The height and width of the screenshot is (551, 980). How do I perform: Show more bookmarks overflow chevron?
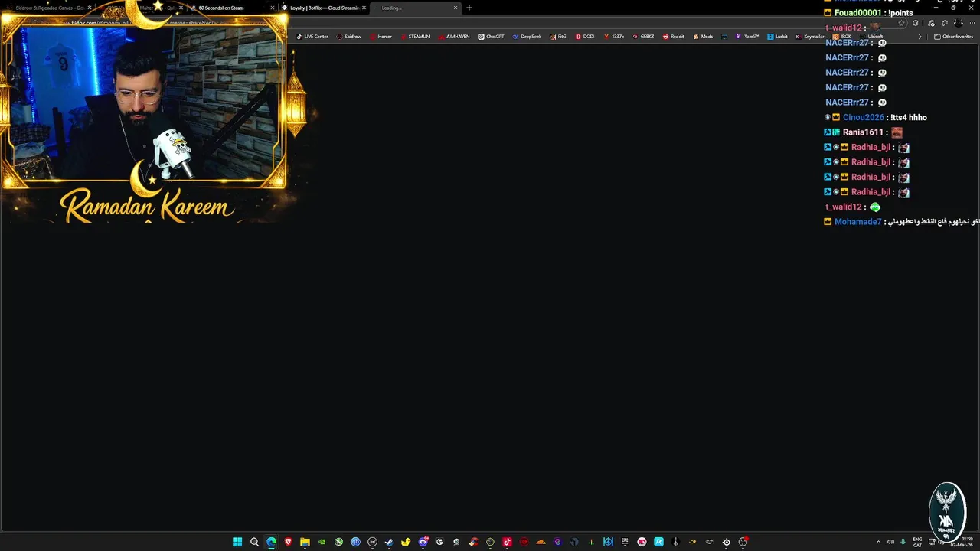click(x=920, y=37)
